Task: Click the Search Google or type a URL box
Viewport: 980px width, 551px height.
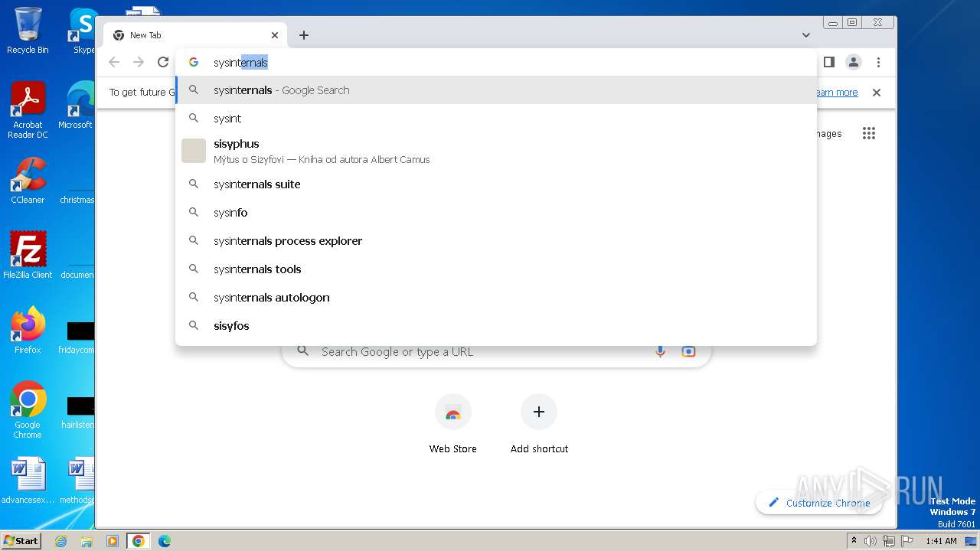Action: pos(496,352)
